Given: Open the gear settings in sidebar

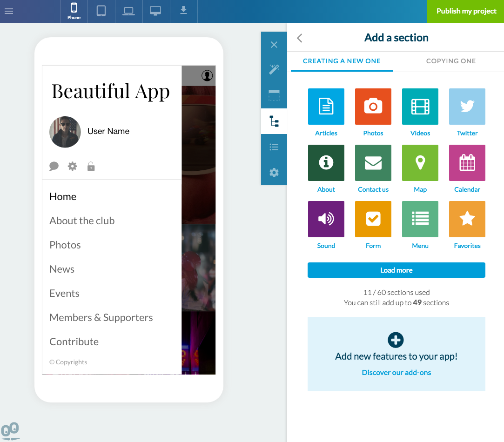Looking at the screenshot, I should click(274, 173).
